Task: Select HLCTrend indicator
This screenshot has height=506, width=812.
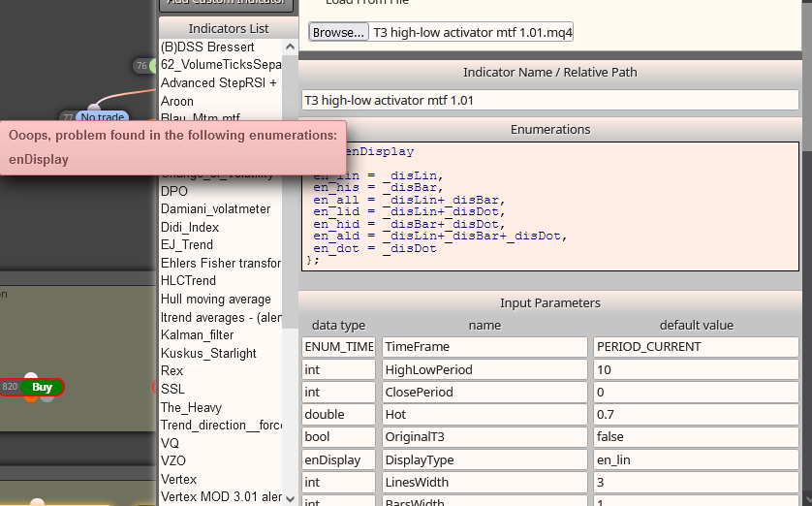Action: click(x=188, y=281)
